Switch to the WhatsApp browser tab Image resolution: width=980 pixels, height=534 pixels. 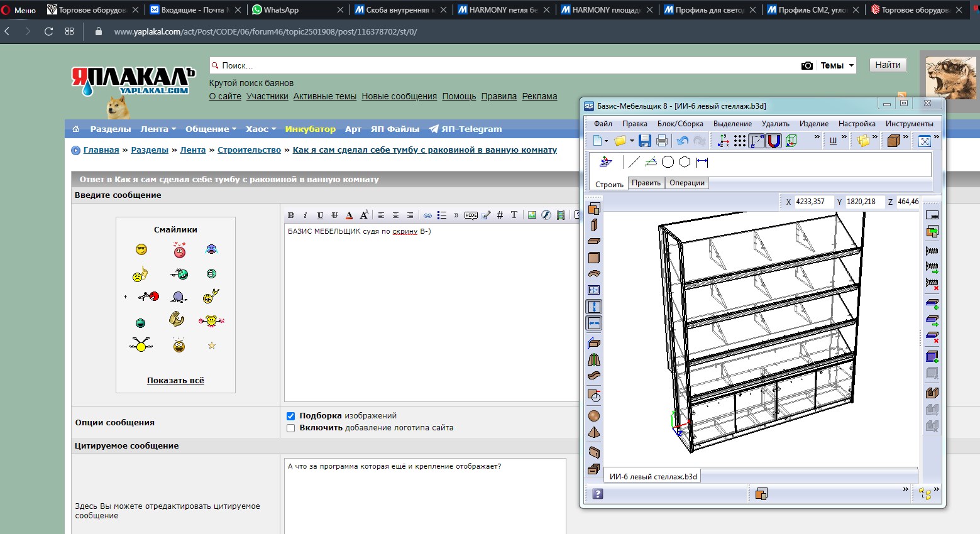[299, 10]
